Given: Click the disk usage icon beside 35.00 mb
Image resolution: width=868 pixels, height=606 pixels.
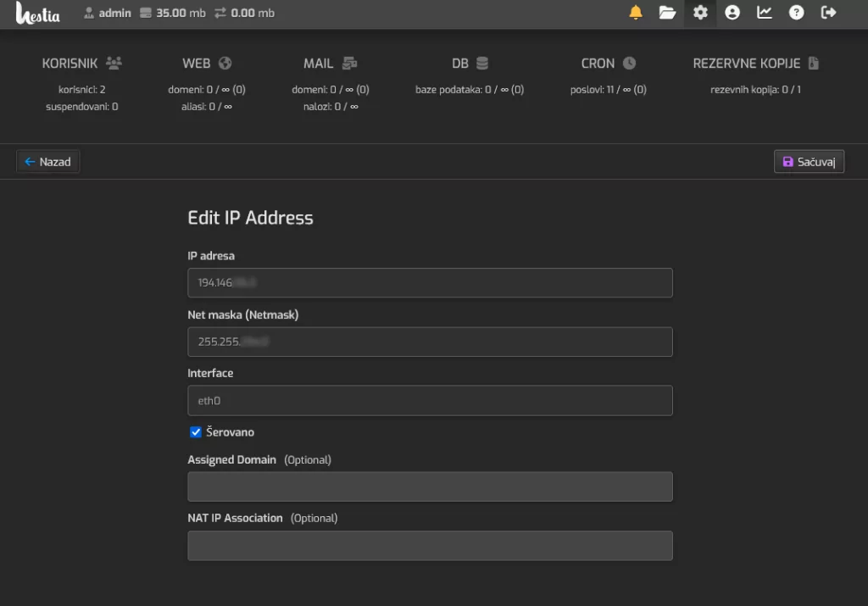Looking at the screenshot, I should 146,13.
